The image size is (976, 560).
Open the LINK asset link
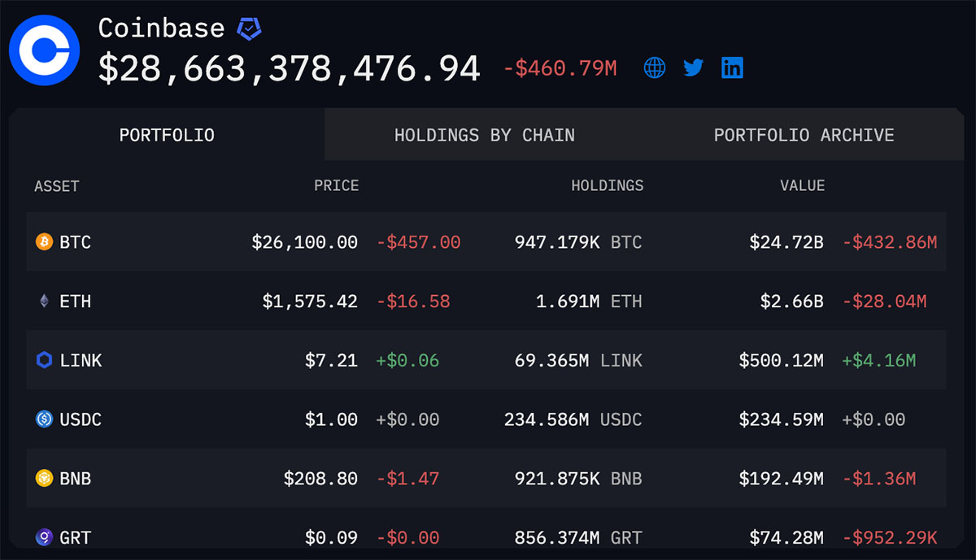tap(81, 360)
